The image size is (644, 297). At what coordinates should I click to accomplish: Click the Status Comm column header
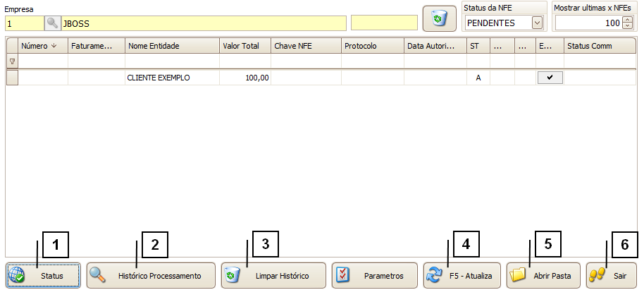tap(599, 46)
